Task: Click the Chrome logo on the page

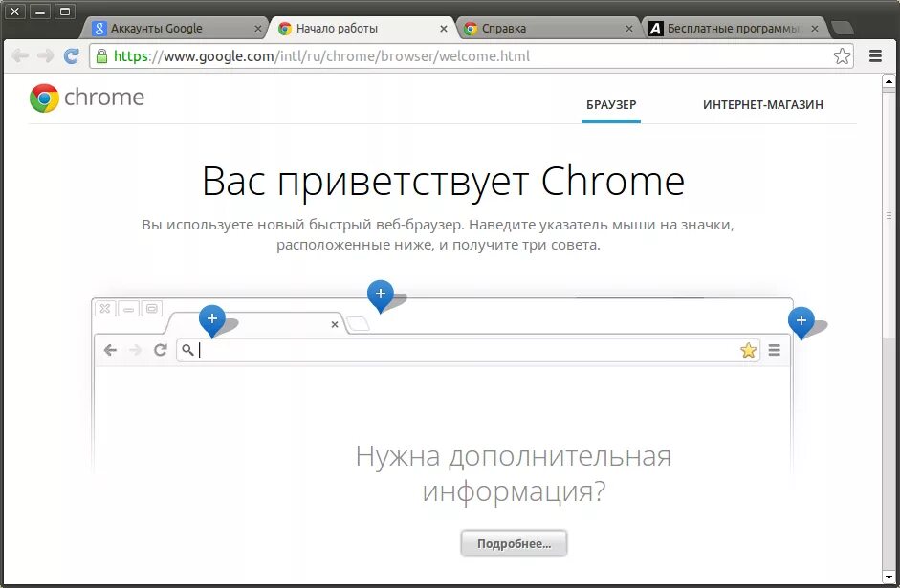Action: (x=44, y=98)
